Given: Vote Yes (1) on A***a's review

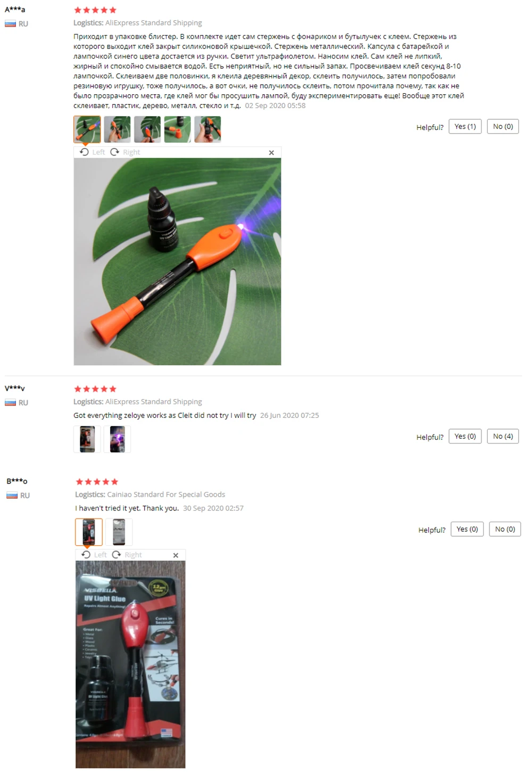Looking at the screenshot, I should coord(465,127).
